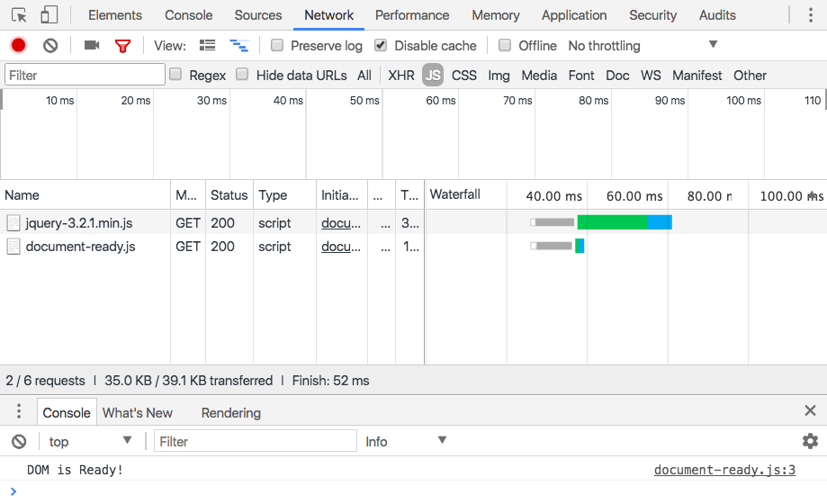Image resolution: width=827 pixels, height=504 pixels.
Task: Activate the inspect element picker icon
Action: click(19, 15)
